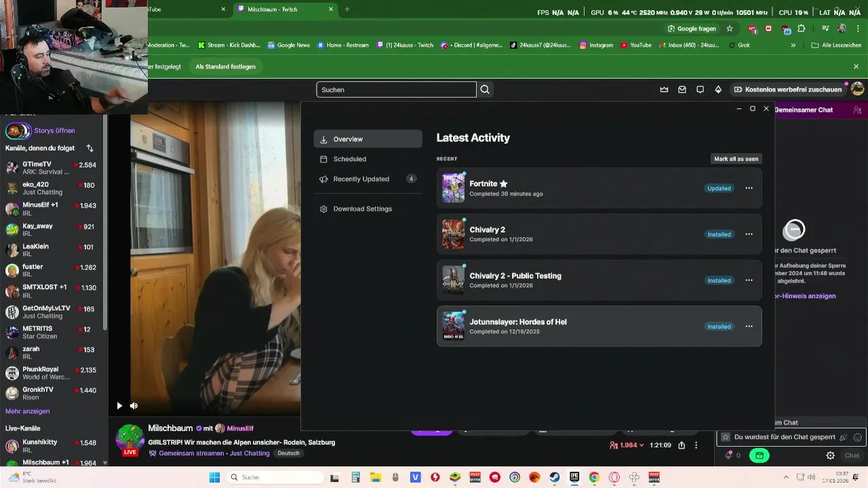Click green channel points reward button
Screen dimensions: 868x488
759,455
